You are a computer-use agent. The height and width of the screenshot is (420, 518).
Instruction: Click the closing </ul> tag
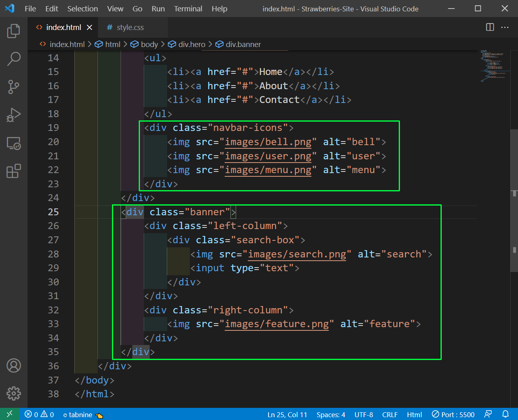point(158,114)
